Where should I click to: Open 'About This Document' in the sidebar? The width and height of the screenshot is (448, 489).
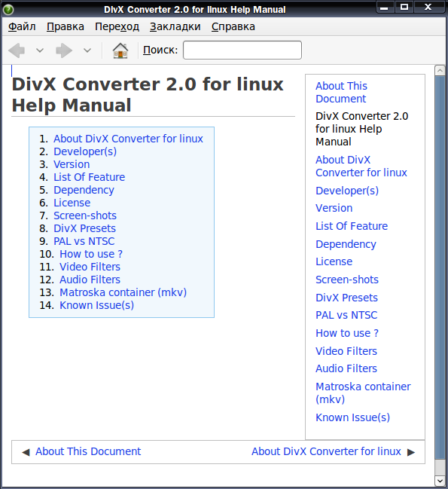click(x=341, y=93)
